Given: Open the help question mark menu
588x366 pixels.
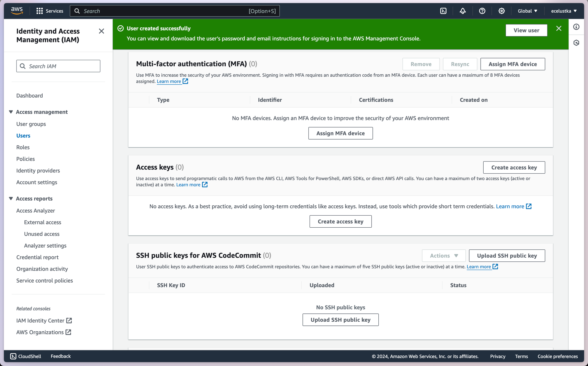Looking at the screenshot, I should 482,11.
